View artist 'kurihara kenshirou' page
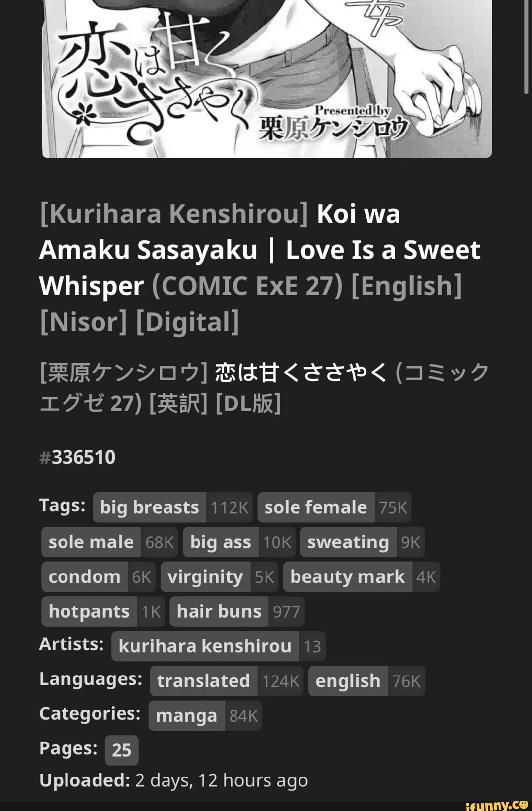The width and height of the screenshot is (532, 811). 205,646
